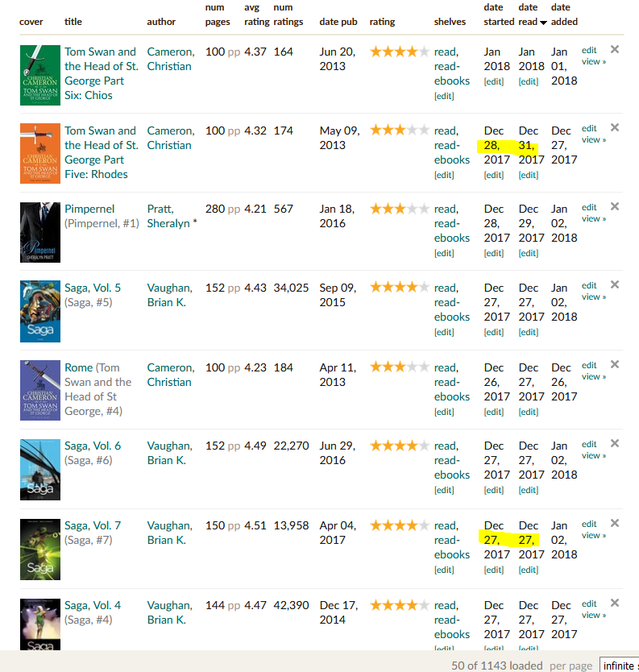
Task: Open the per page infinite scroll dropdown
Action: [x=619, y=666]
